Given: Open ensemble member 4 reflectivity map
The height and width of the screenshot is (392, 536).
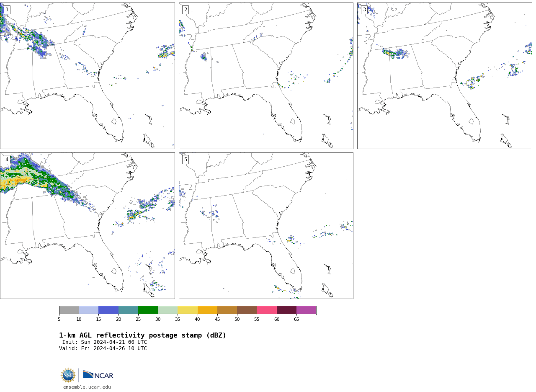Looking at the screenshot, I should point(87,226).
